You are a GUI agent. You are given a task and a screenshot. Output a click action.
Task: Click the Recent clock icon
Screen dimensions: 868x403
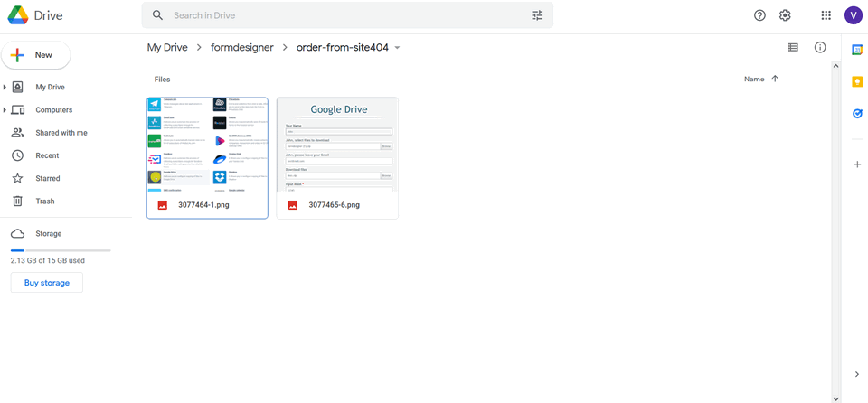pyautogui.click(x=18, y=155)
